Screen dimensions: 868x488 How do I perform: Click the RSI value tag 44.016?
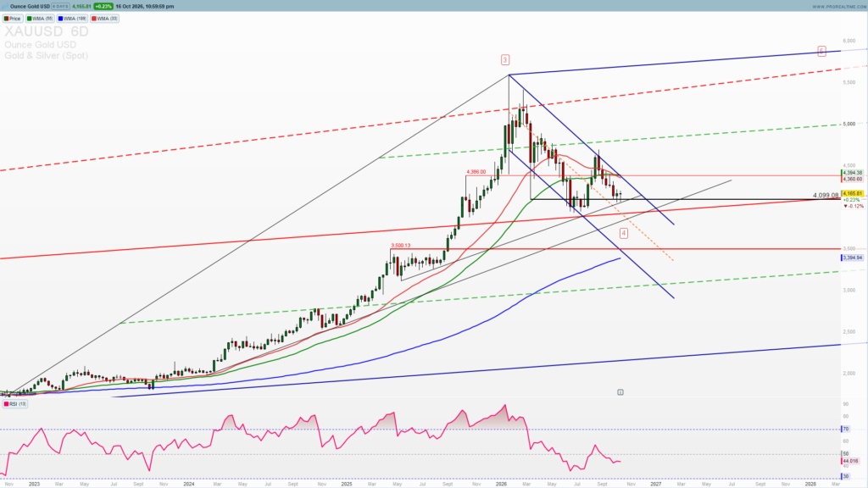click(x=850, y=461)
